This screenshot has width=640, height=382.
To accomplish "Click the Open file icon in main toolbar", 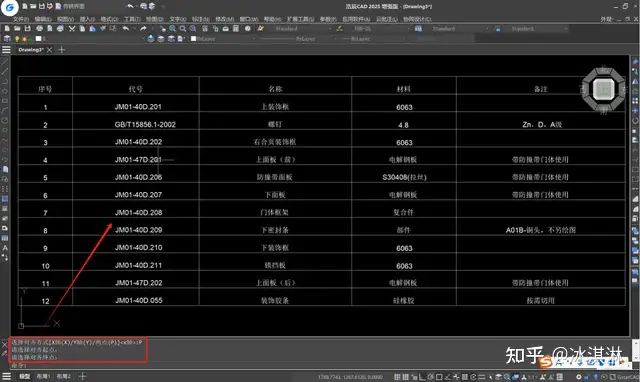I will 17,29.
